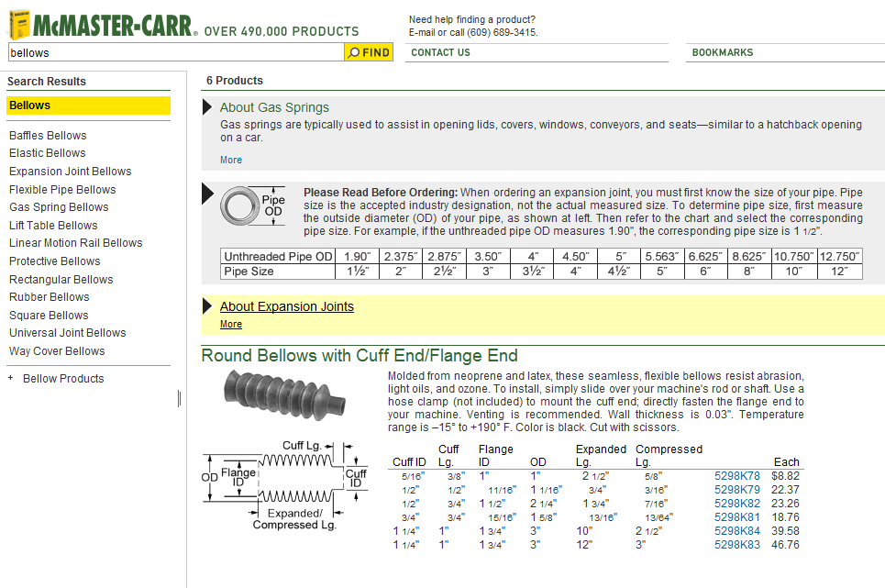885x588 pixels.
Task: Click the bellows search input field
Action: pos(174,52)
